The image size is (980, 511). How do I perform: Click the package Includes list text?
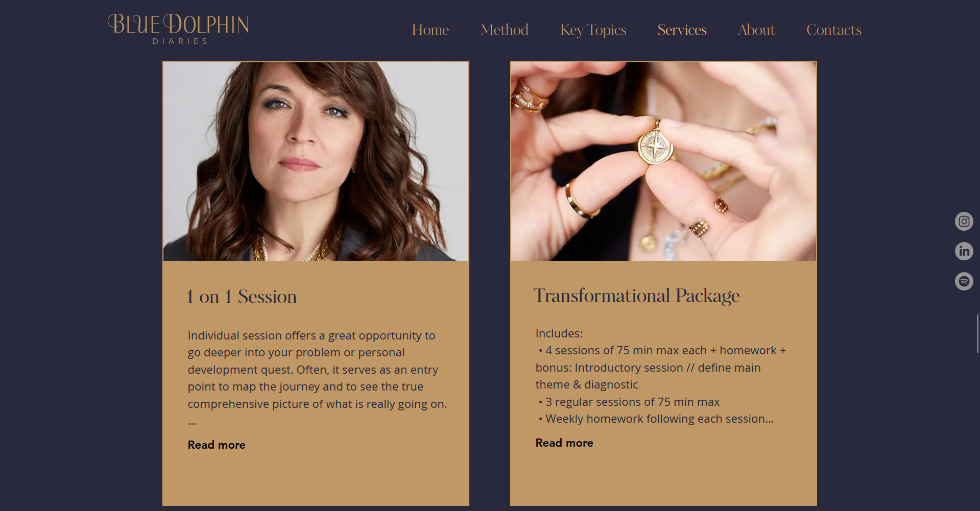(x=661, y=376)
